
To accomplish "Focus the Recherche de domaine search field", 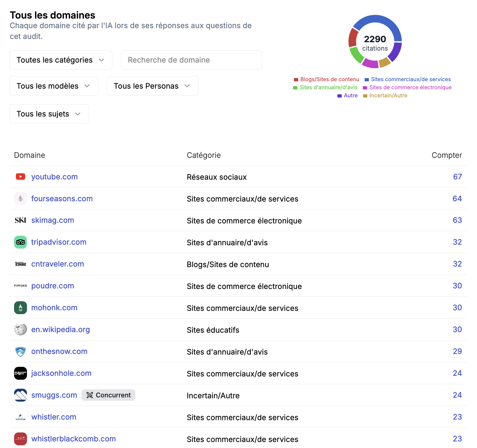I will pyautogui.click(x=191, y=60).
